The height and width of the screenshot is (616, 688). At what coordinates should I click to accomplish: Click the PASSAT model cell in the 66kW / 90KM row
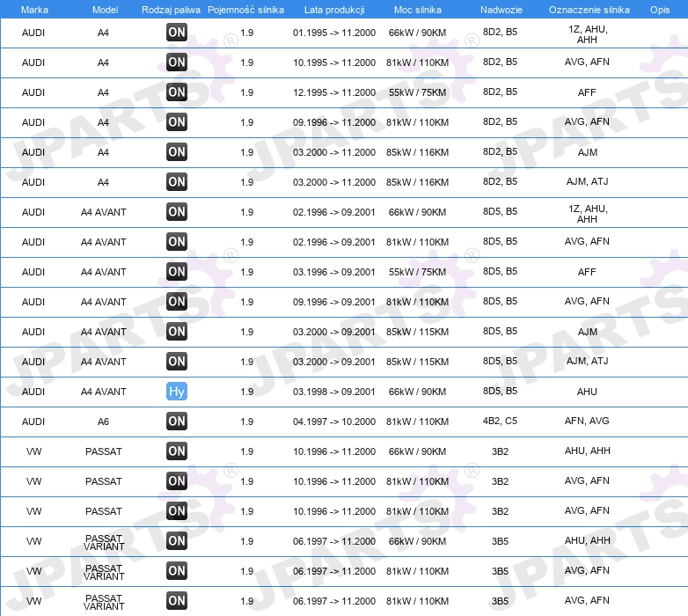coord(104,451)
